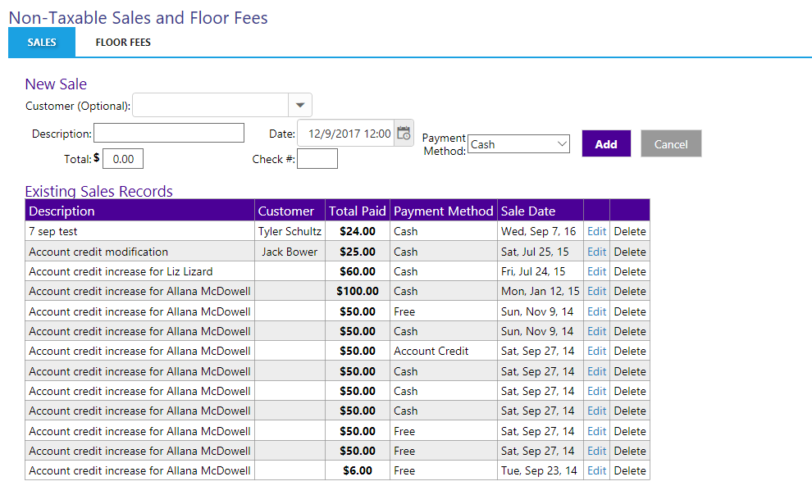
Task: Edit the '7 sep test' sale record
Action: (596, 231)
